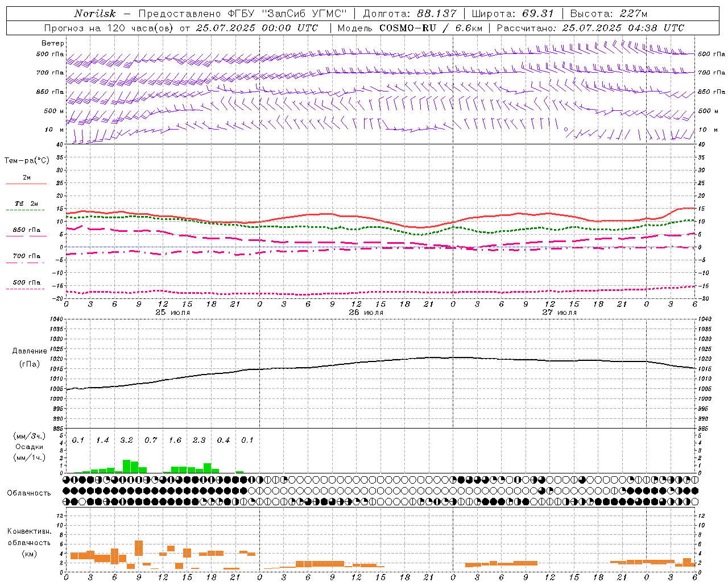This screenshot has height=582, width=728.
Task: Click the 27 июля date label
Action: [560, 312]
